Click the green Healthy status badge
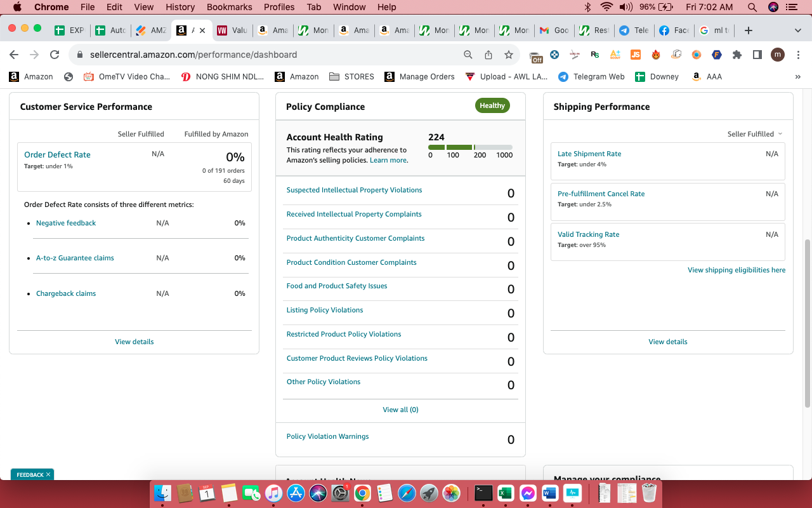This screenshot has height=508, width=812. (x=492, y=106)
